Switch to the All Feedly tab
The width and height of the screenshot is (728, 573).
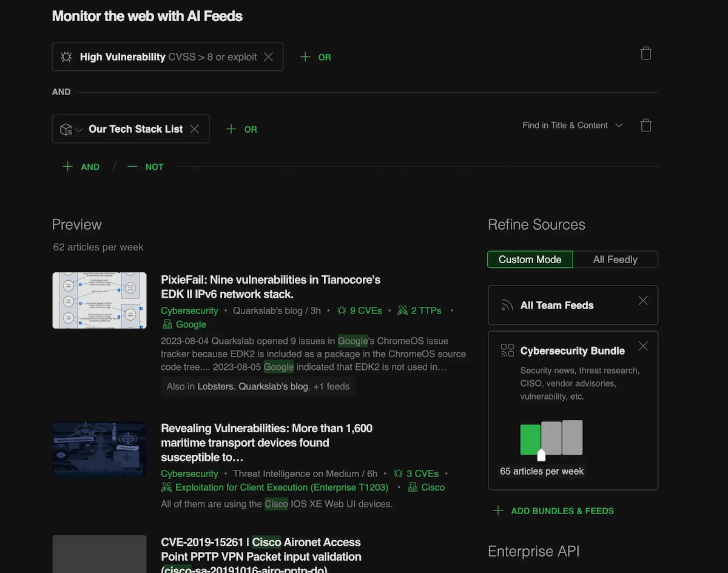click(x=615, y=259)
